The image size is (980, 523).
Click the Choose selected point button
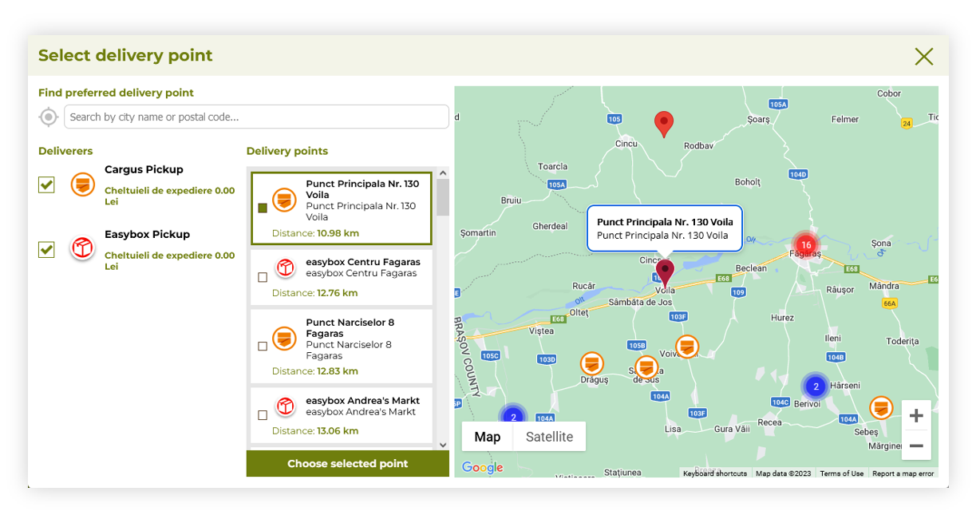point(348,463)
